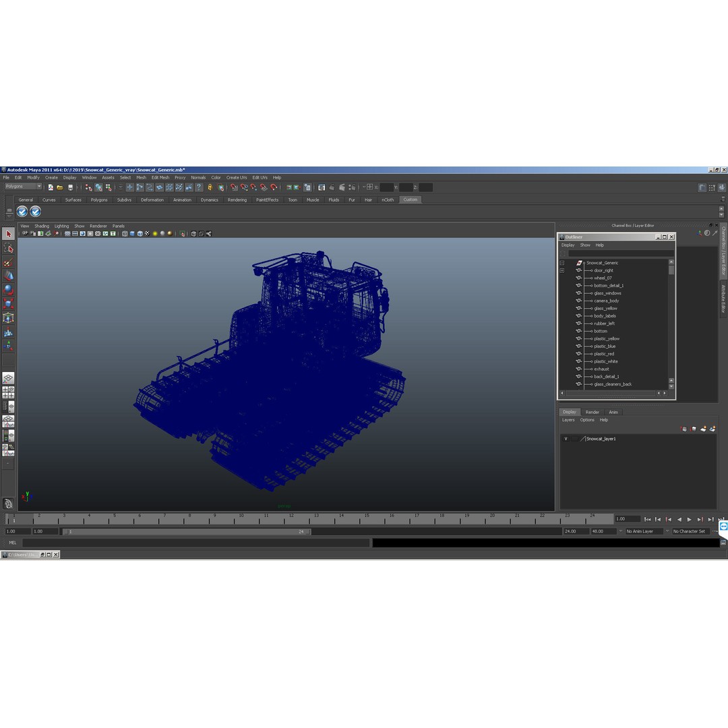The image size is (728, 728).
Task: Toggle viewport wireframe shading cube icon
Action: click(125, 233)
